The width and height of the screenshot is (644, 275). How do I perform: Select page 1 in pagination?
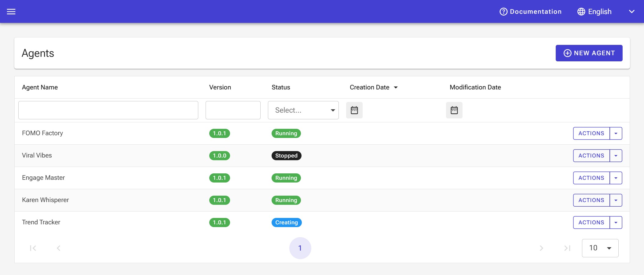(x=300, y=248)
